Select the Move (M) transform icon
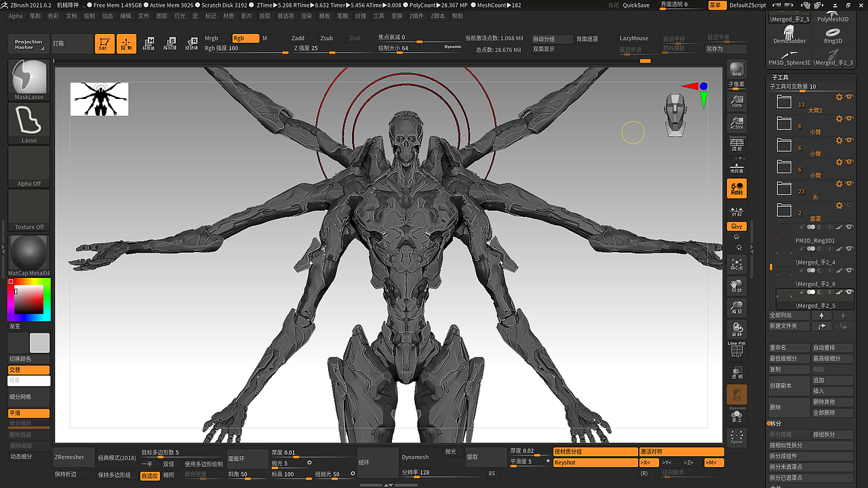868x488 pixels. tap(149, 43)
